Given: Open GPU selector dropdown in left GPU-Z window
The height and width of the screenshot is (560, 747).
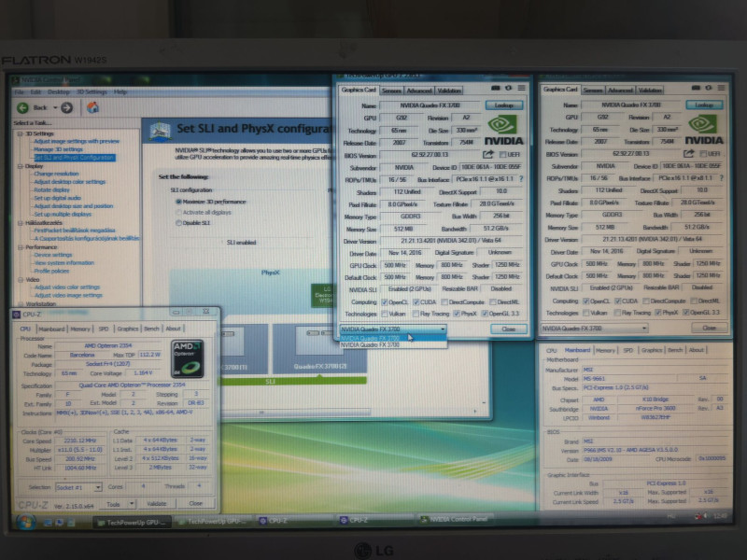Looking at the screenshot, I should coord(393,329).
